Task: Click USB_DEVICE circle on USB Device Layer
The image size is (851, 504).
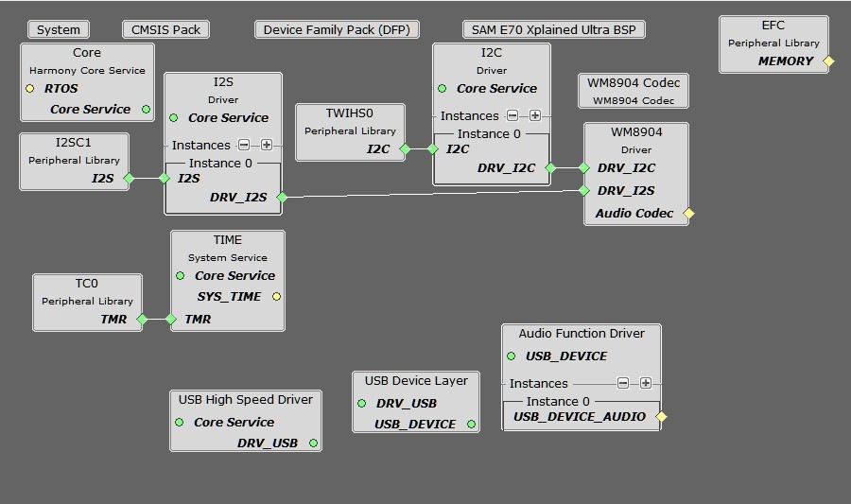Action: (471, 424)
